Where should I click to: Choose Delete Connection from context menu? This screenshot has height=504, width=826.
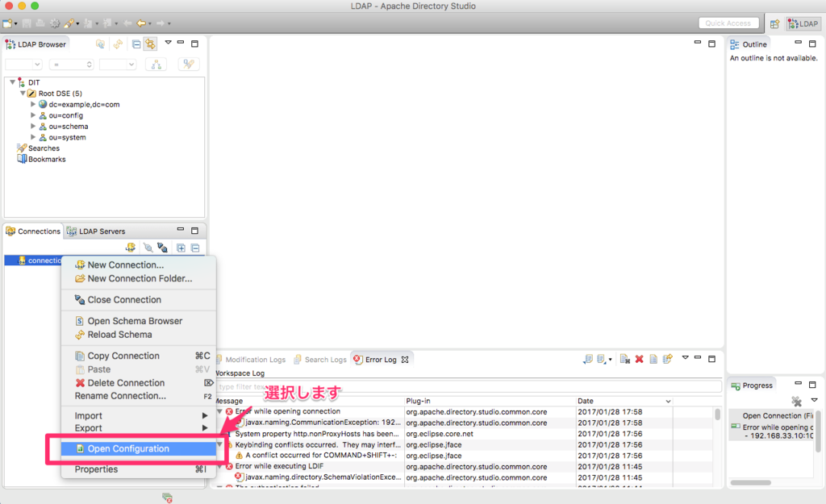point(139,383)
